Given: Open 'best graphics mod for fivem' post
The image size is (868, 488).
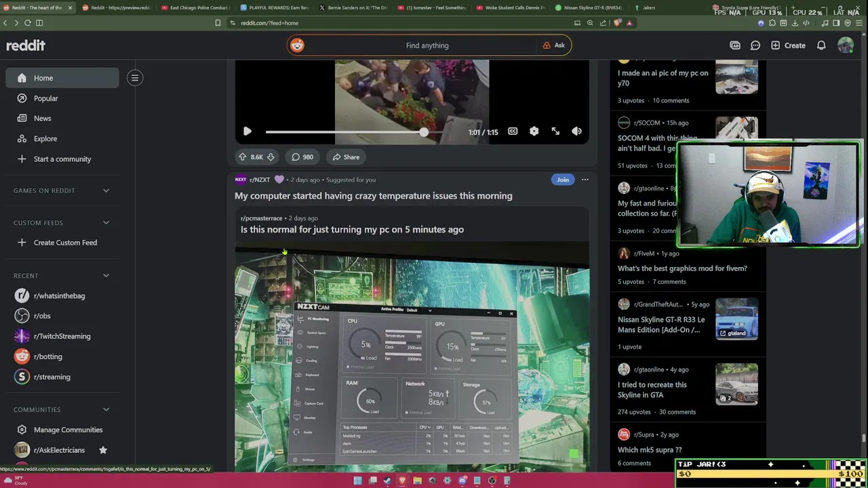Looking at the screenshot, I should tap(682, 268).
